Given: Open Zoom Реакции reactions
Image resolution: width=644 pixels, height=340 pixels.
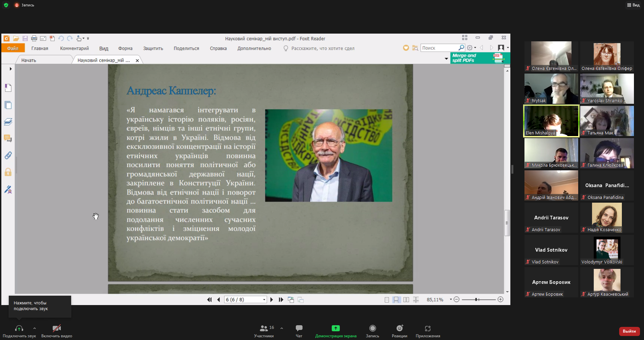Looking at the screenshot, I should click(x=400, y=331).
